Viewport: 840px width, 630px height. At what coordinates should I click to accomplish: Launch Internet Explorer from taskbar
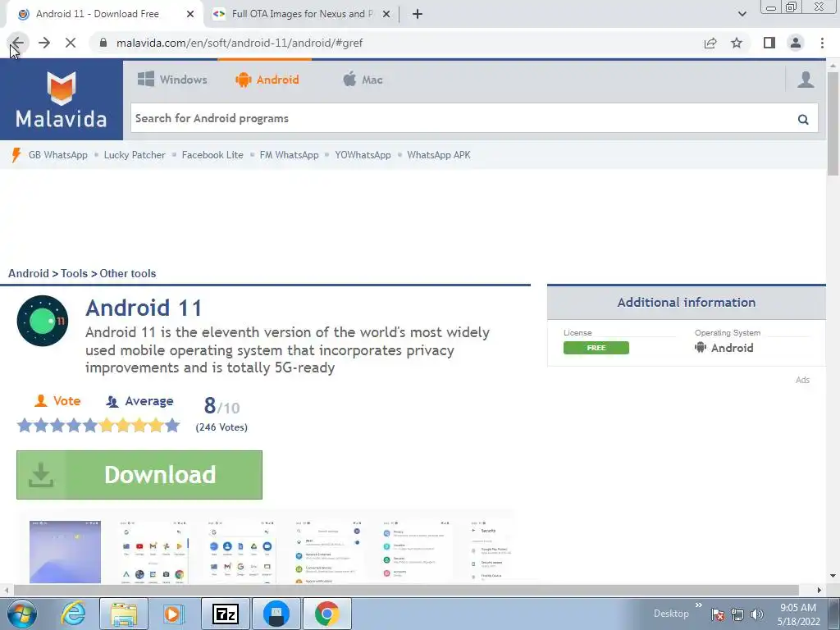[x=73, y=614]
